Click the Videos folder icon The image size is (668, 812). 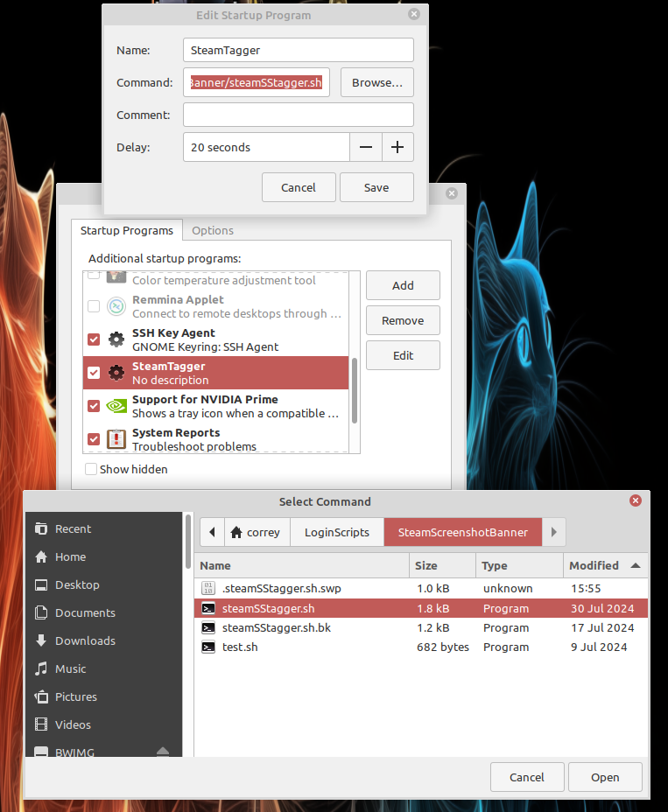41,724
